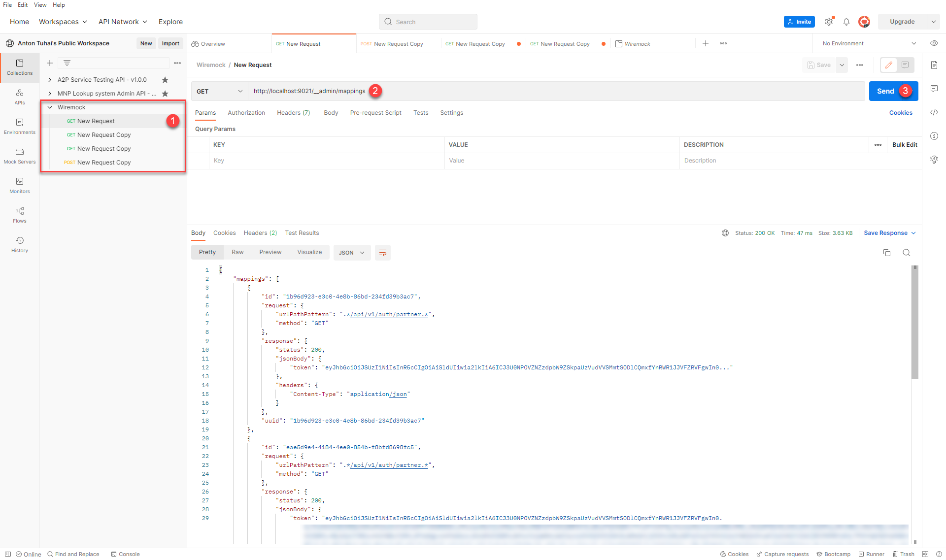Open the Upgrade dropdown arrow
The width and height of the screenshot is (946, 560).
[933, 22]
